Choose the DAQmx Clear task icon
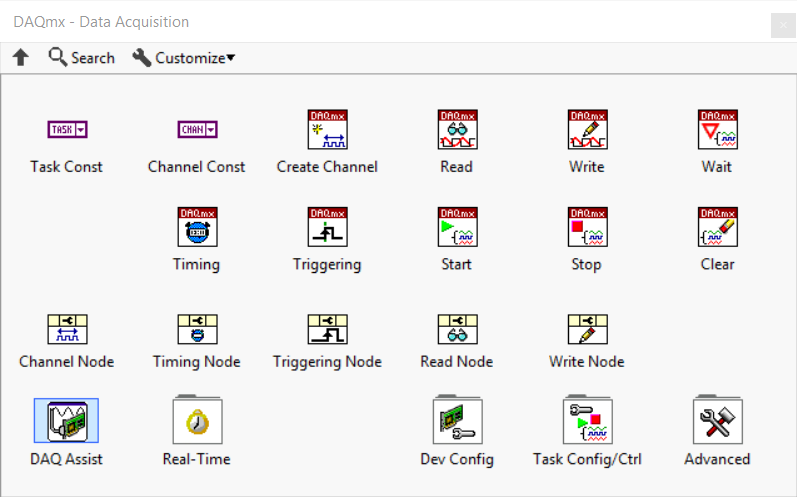 pos(718,227)
